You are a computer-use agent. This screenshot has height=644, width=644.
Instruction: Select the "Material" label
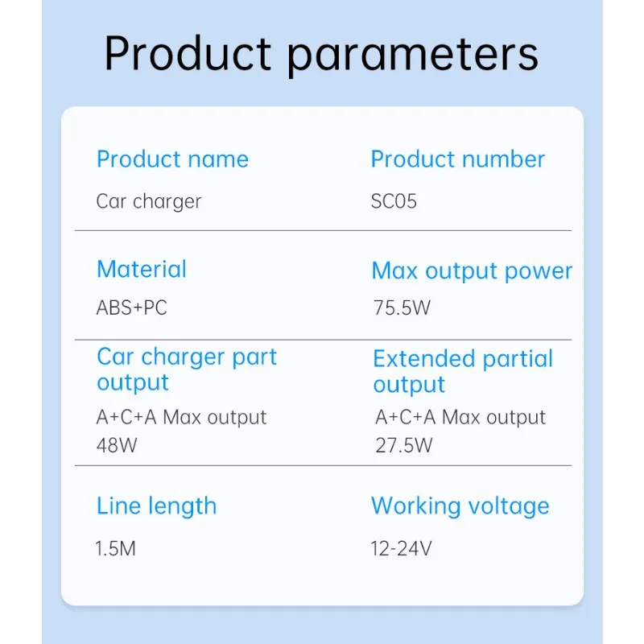(x=141, y=269)
